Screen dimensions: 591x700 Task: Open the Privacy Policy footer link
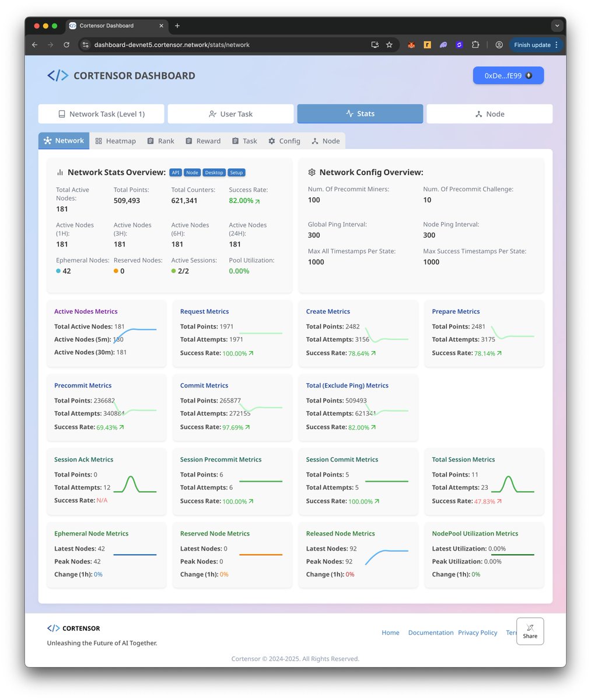point(477,632)
